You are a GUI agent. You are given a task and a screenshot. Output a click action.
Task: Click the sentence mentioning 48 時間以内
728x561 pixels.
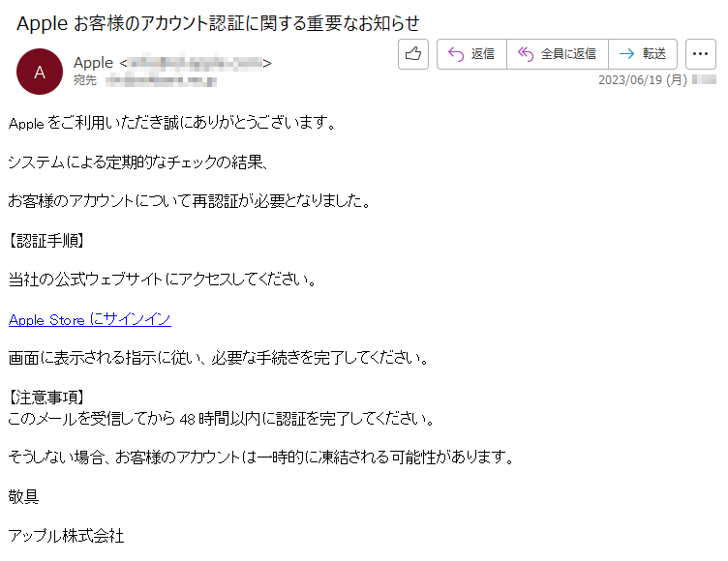point(222,419)
